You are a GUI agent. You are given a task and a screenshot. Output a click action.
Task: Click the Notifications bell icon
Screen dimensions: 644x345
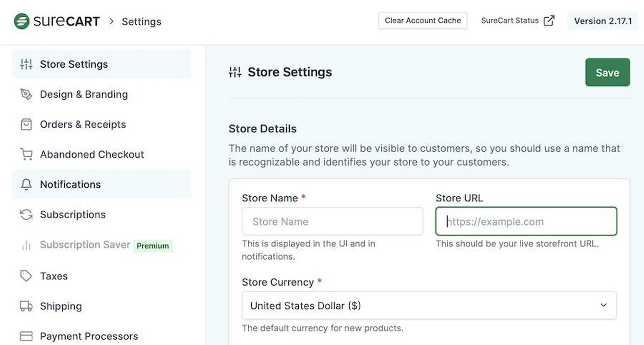[x=26, y=184]
